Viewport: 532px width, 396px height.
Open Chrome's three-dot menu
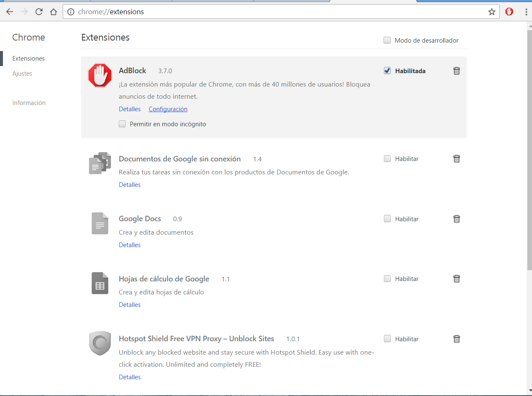point(526,12)
